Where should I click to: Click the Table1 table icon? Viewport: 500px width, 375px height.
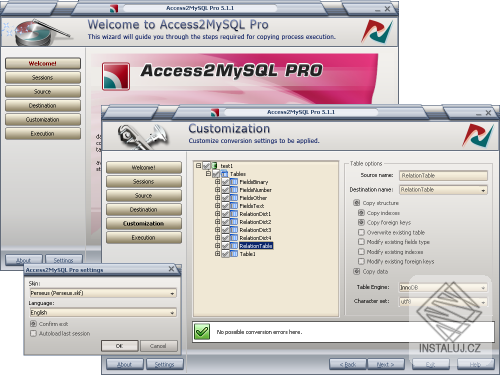coord(234,254)
